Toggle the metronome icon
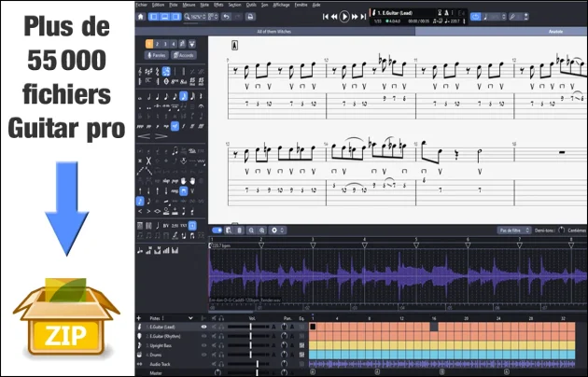Screen dimensions: 588x377 [446, 13]
